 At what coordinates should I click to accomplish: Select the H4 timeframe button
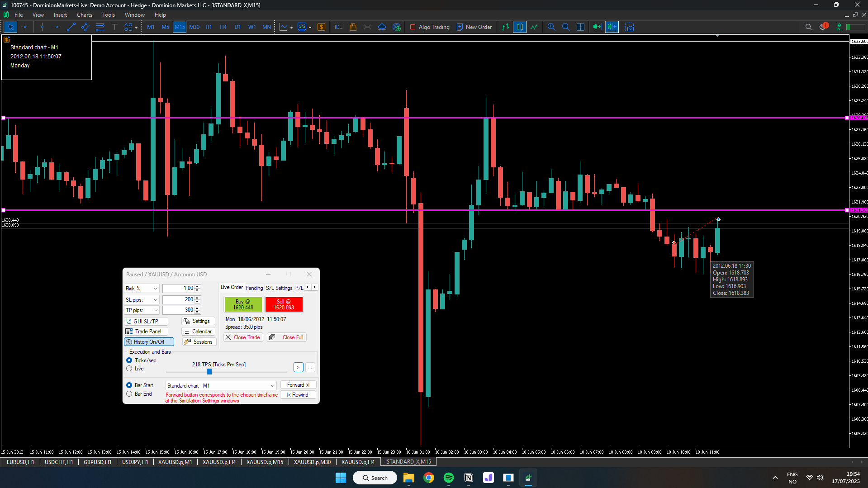tap(223, 27)
